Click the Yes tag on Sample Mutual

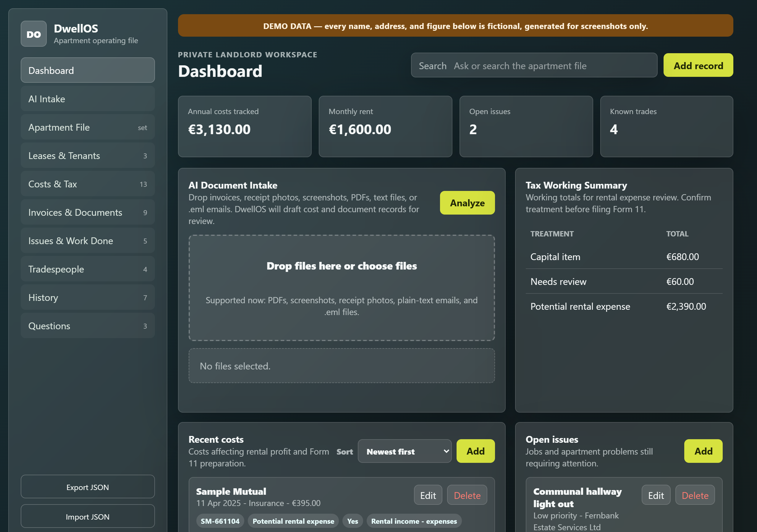click(x=352, y=521)
